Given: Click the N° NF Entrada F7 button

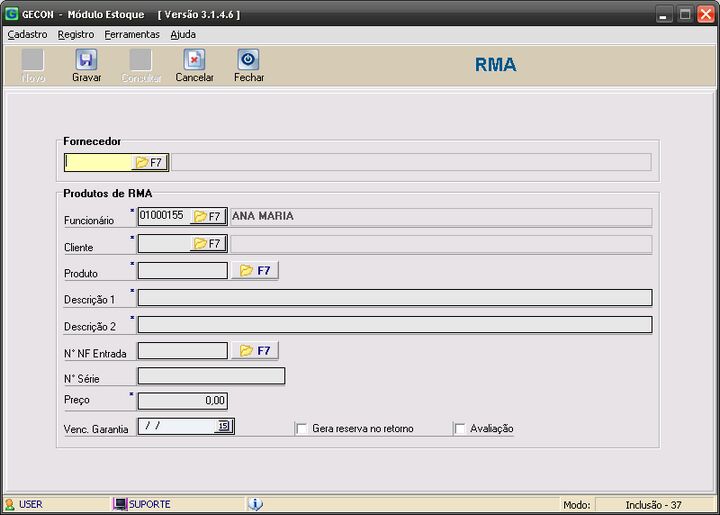Looking at the screenshot, I should [x=255, y=351].
